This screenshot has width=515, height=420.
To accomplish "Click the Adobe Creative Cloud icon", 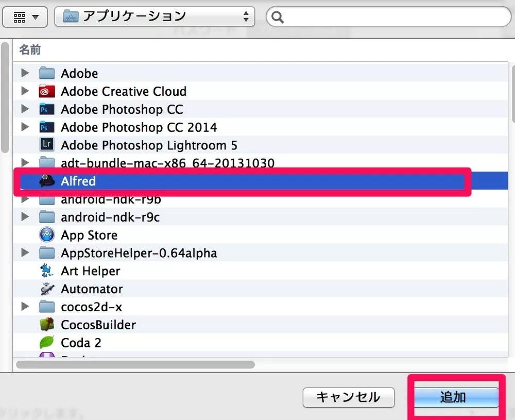I will tap(47, 91).
